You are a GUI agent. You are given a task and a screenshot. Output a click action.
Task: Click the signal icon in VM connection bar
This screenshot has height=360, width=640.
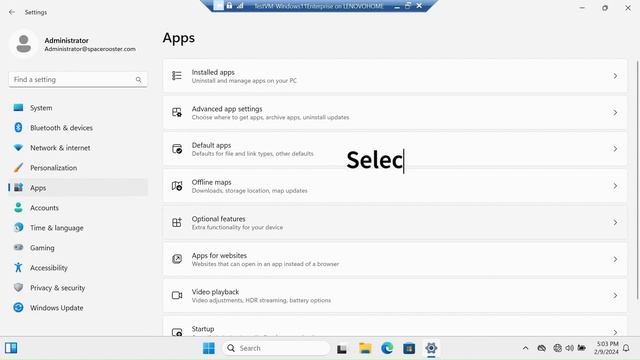pyautogui.click(x=240, y=6)
